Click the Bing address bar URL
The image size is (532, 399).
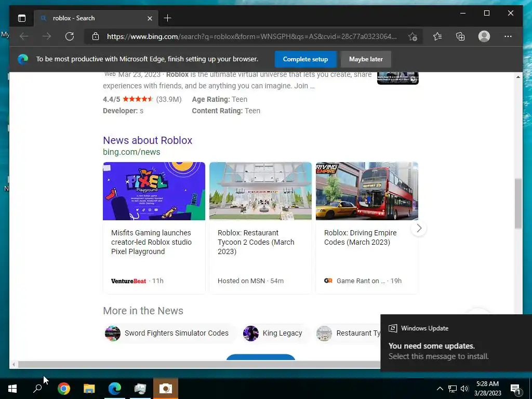click(252, 36)
